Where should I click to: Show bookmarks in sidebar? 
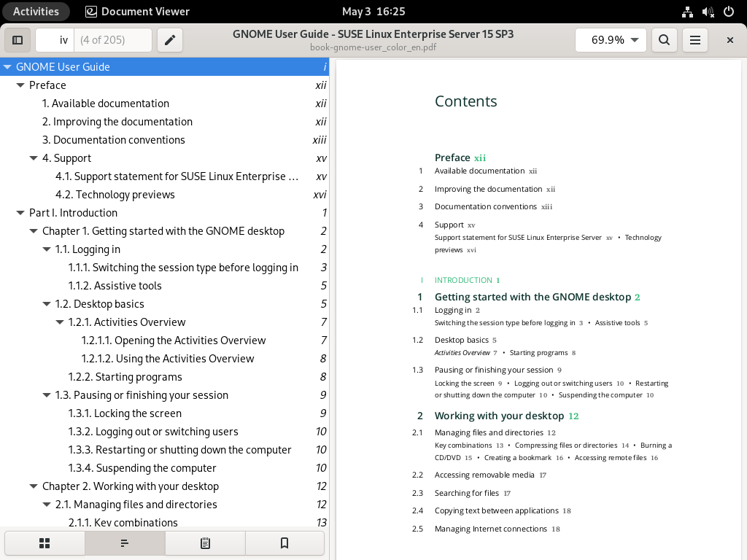click(285, 543)
